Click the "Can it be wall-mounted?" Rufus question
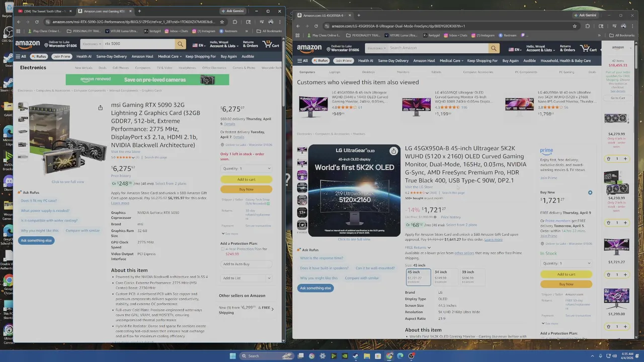 tap(375, 268)
